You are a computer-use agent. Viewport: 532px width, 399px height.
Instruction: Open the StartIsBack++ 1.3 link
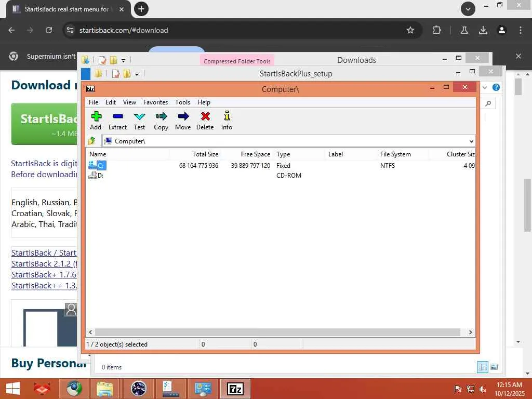pyautogui.click(x=44, y=285)
